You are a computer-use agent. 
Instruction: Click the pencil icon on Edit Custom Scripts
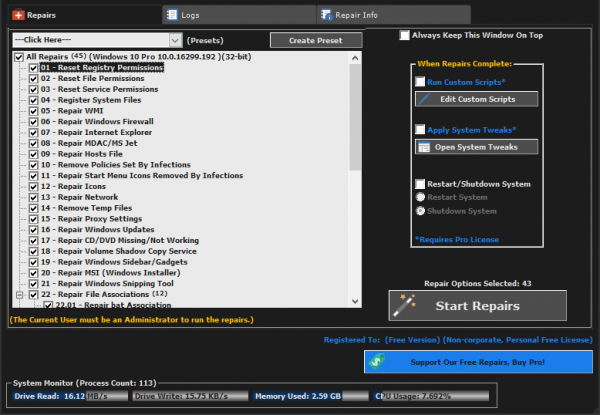pos(424,99)
